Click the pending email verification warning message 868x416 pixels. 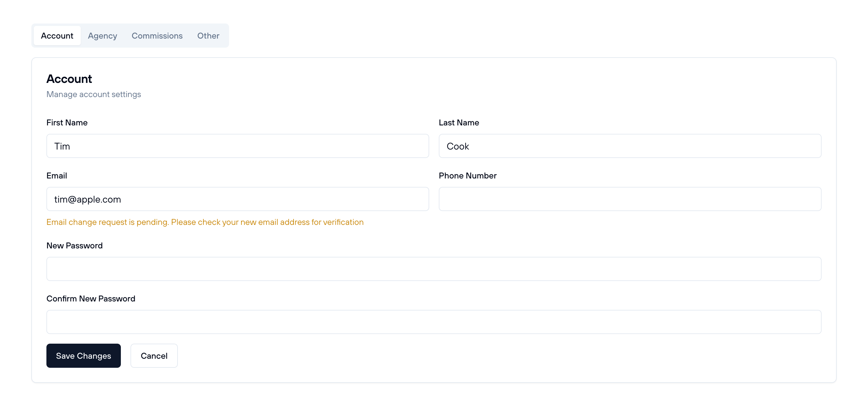(205, 222)
